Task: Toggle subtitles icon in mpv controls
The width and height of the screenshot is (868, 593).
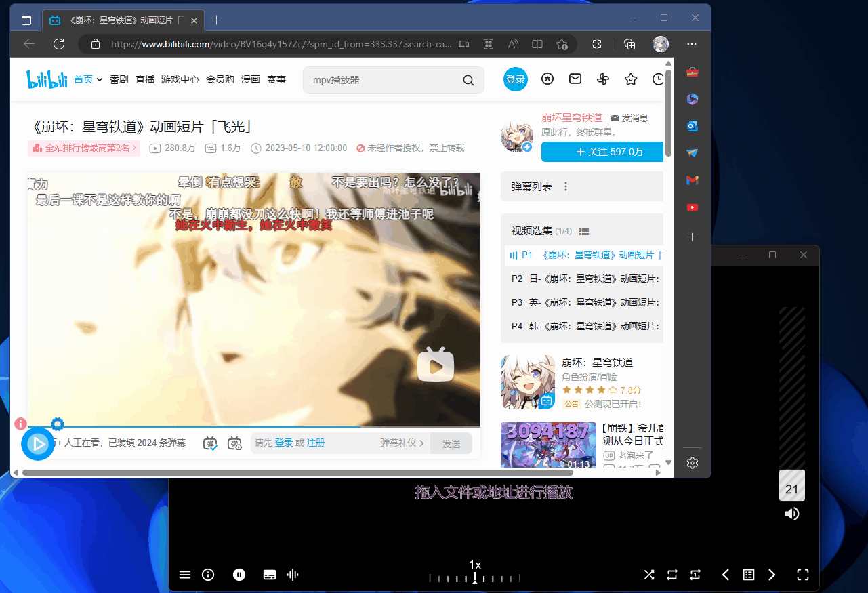Action: 269,574
